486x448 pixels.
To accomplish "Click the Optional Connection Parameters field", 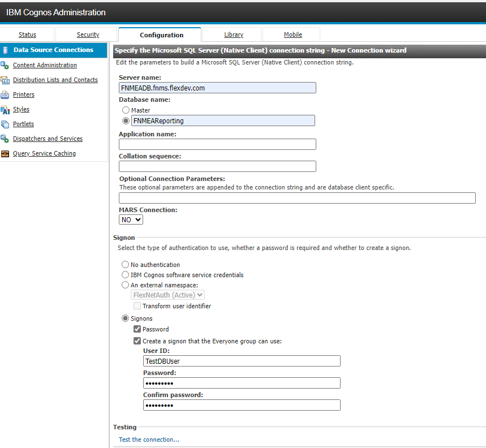I will (297, 198).
